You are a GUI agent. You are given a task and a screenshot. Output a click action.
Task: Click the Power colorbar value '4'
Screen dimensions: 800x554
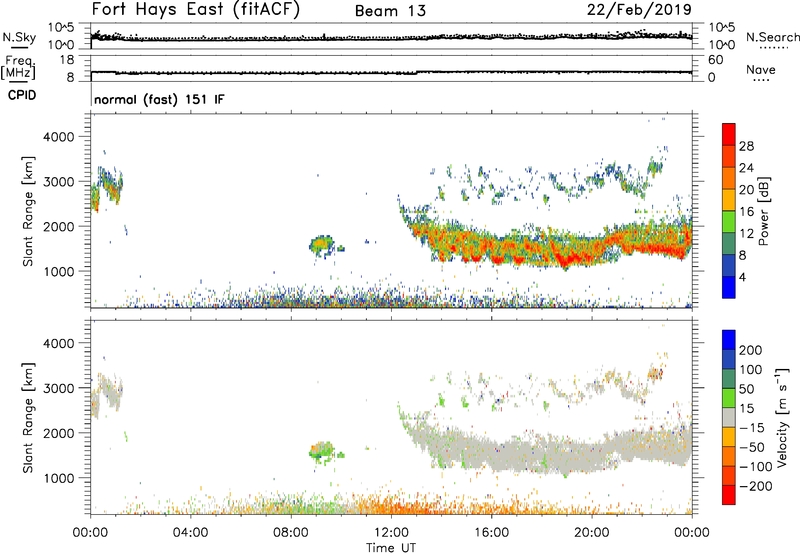(x=743, y=277)
